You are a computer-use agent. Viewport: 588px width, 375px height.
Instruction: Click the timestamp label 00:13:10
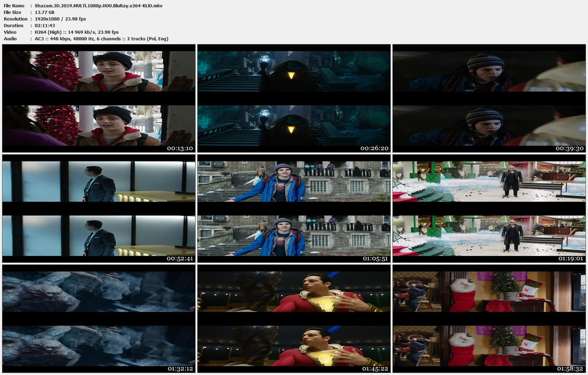tap(180, 148)
